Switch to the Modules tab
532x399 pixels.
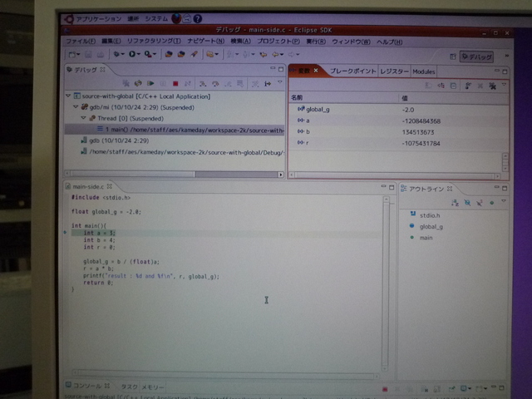[424, 71]
